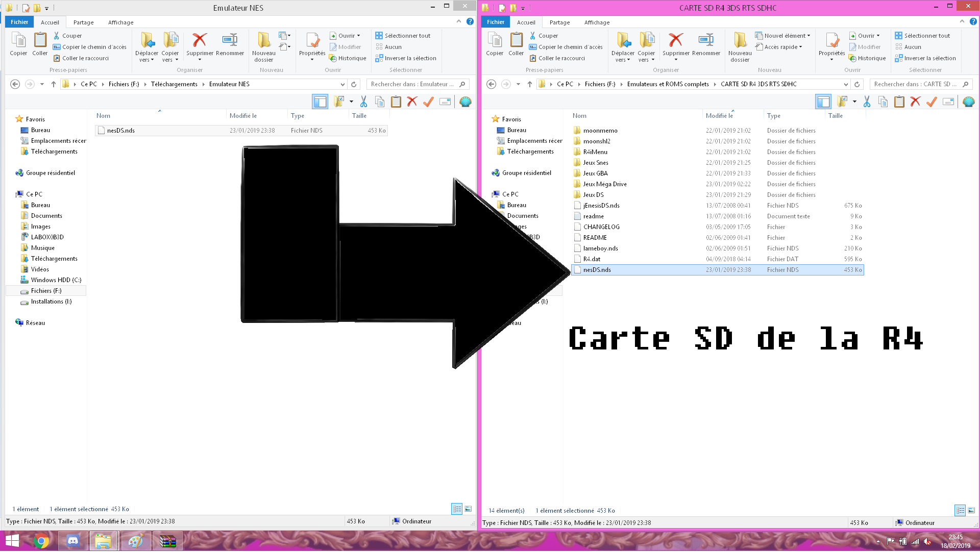Click Sélectionner tout in Emulateur NES ribbon
Screen dimensions: 980x552
[403, 36]
